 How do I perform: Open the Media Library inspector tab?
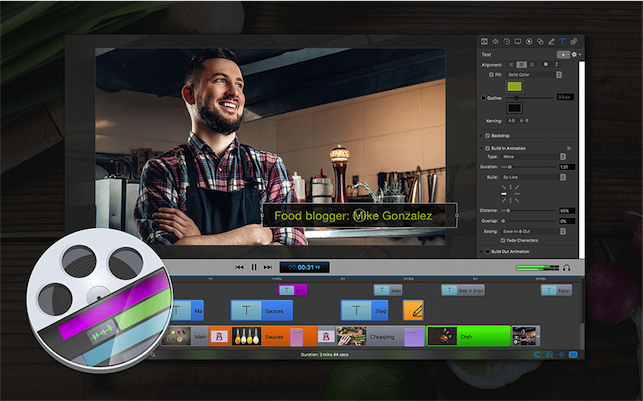coord(574,41)
